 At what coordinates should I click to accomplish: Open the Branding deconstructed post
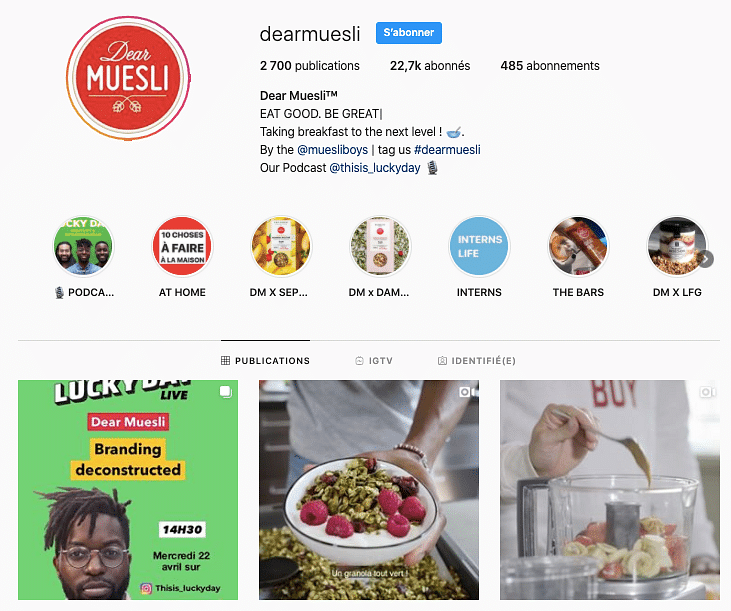point(128,490)
